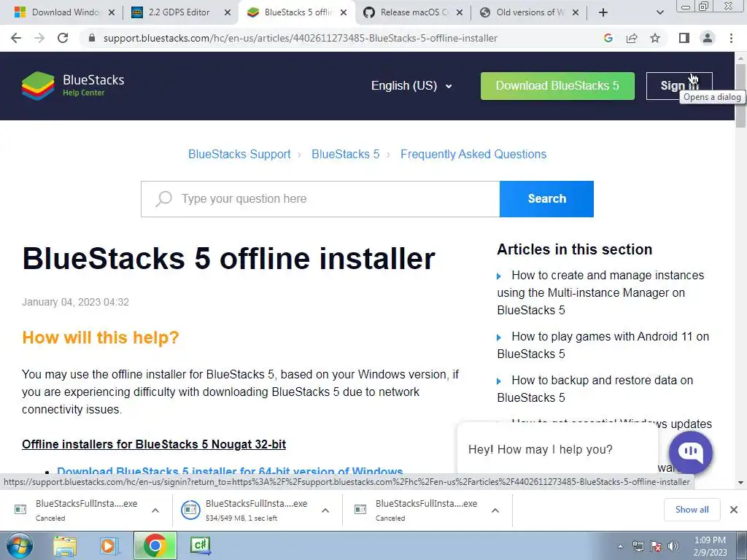The height and width of the screenshot is (560, 747).
Task: Show hidden system tray icons
Action: tap(620, 547)
